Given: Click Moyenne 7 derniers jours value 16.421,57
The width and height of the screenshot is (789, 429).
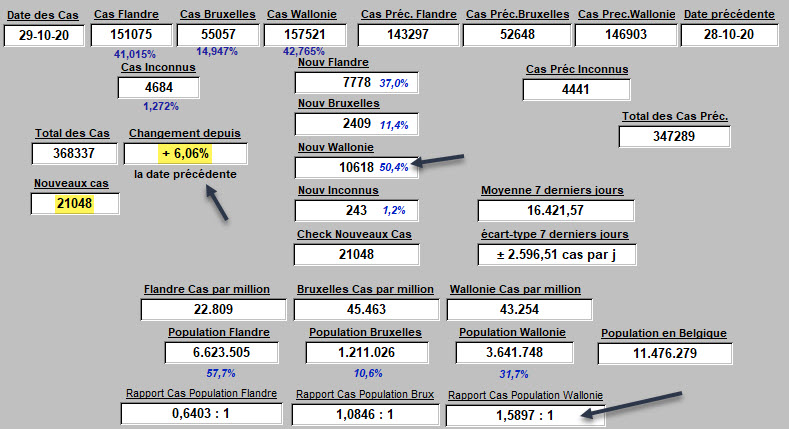Looking at the screenshot, I should click(x=556, y=210).
